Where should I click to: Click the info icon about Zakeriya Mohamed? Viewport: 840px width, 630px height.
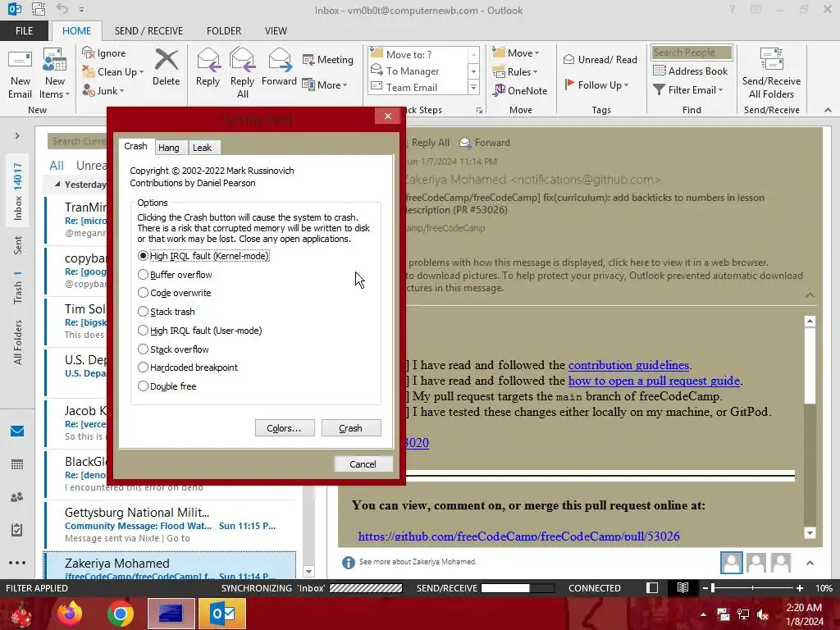[x=348, y=562]
